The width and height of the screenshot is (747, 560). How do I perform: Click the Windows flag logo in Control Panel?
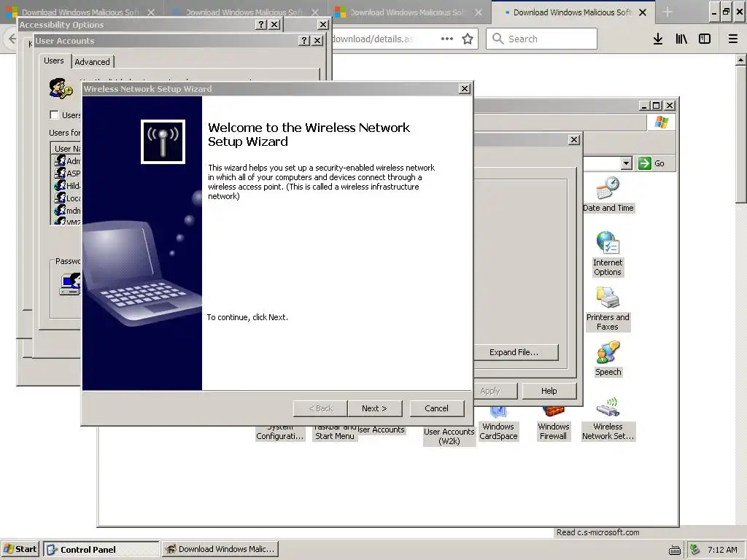coord(661,122)
